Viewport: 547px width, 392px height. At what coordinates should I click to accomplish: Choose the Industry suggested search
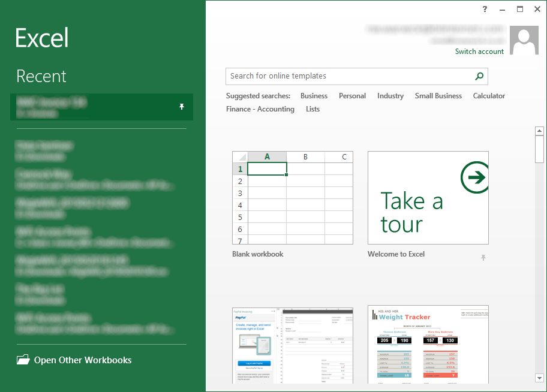tap(390, 96)
